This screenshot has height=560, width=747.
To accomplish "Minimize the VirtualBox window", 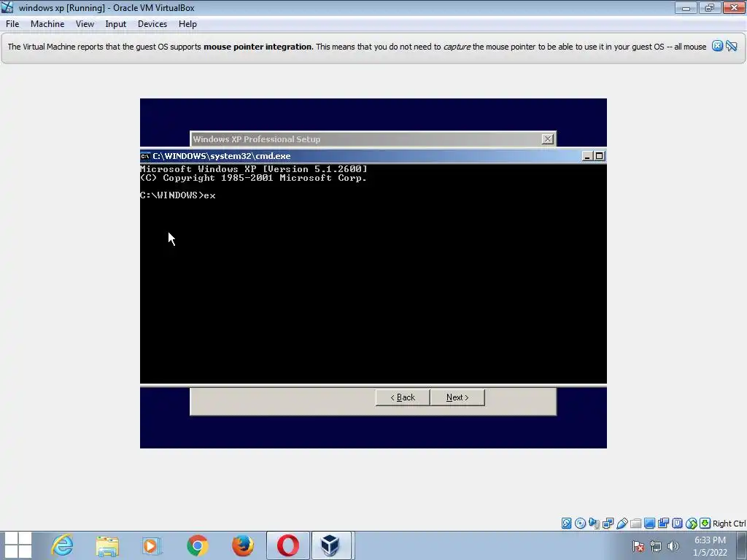I will (686, 7).
